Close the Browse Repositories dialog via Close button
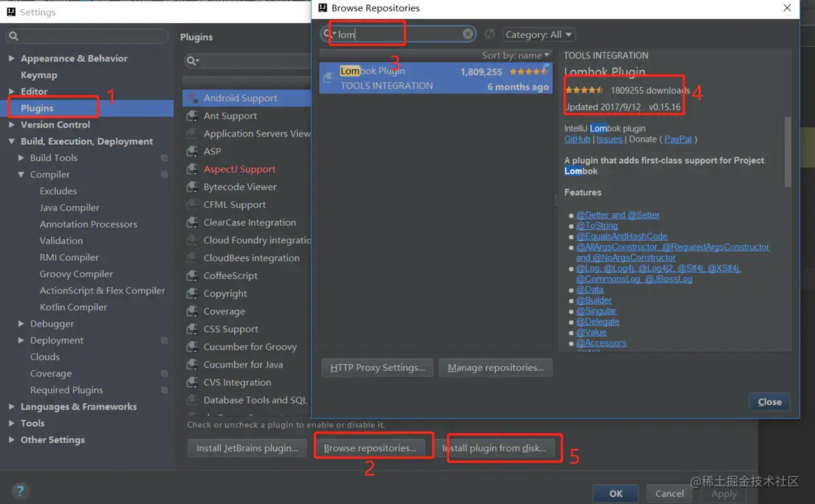Viewport: 815px width, 504px height. (x=769, y=401)
